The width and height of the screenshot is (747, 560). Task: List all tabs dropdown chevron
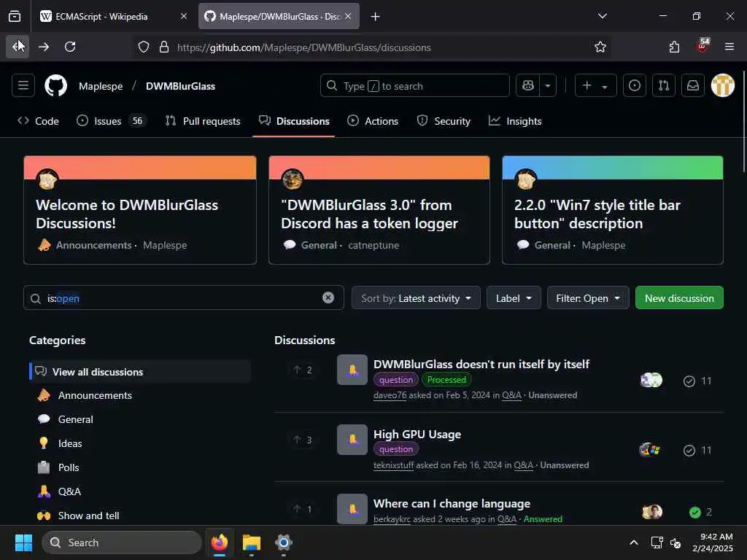(602, 16)
